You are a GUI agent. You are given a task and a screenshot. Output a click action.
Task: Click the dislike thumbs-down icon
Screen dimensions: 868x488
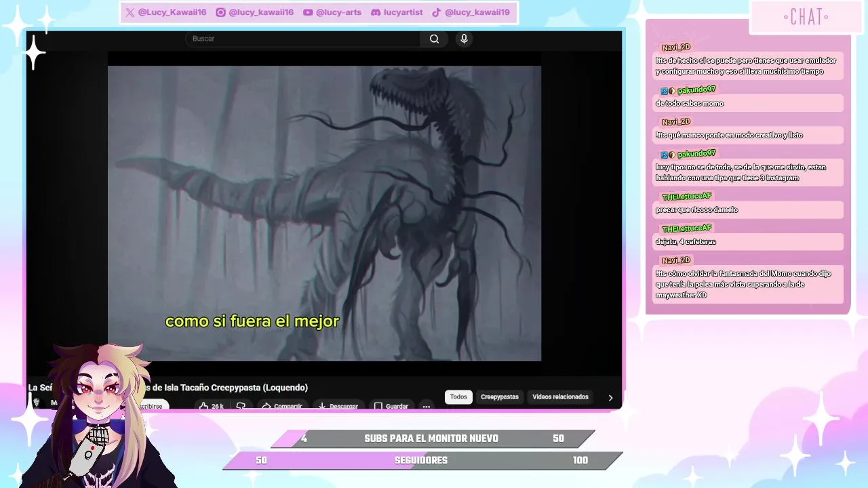coord(241,406)
